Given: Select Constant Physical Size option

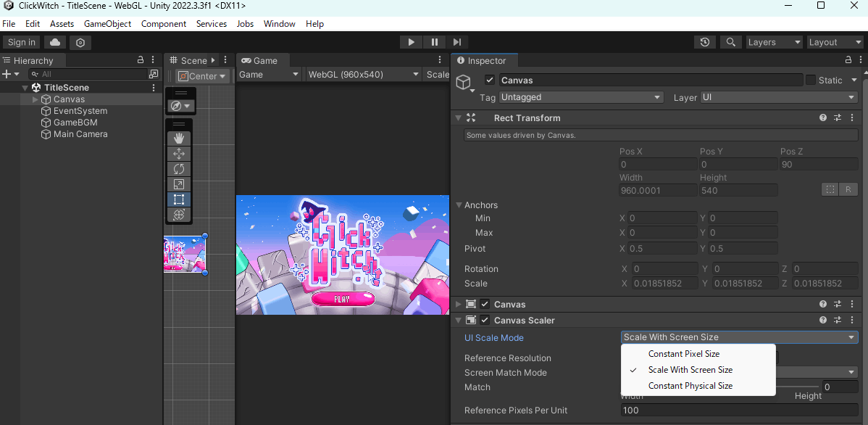Looking at the screenshot, I should [698, 386].
